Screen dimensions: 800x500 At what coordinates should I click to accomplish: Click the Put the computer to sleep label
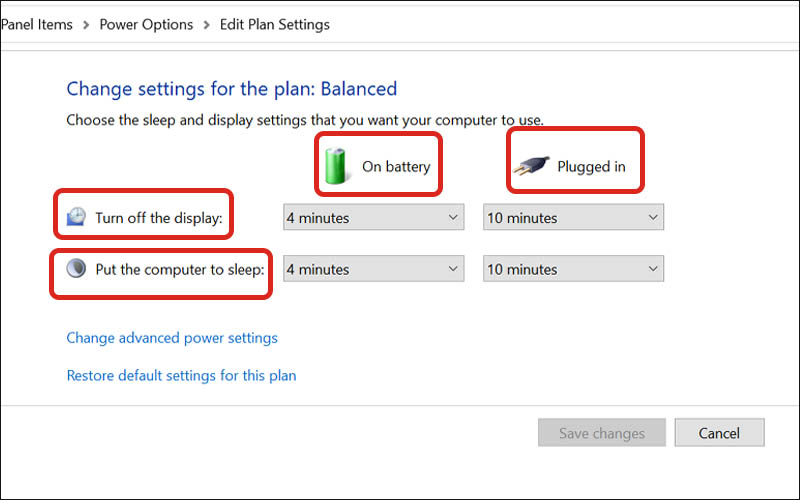click(180, 269)
